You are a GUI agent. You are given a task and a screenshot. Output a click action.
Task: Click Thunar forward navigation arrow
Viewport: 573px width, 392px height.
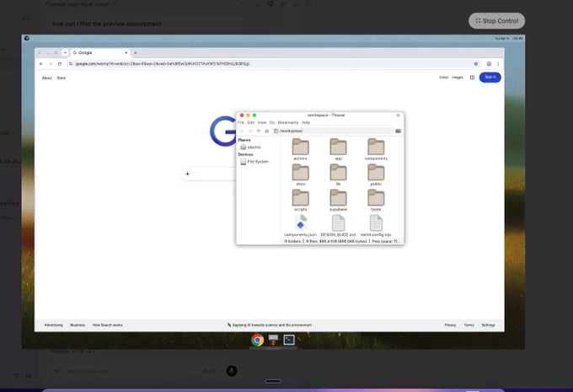tap(250, 131)
